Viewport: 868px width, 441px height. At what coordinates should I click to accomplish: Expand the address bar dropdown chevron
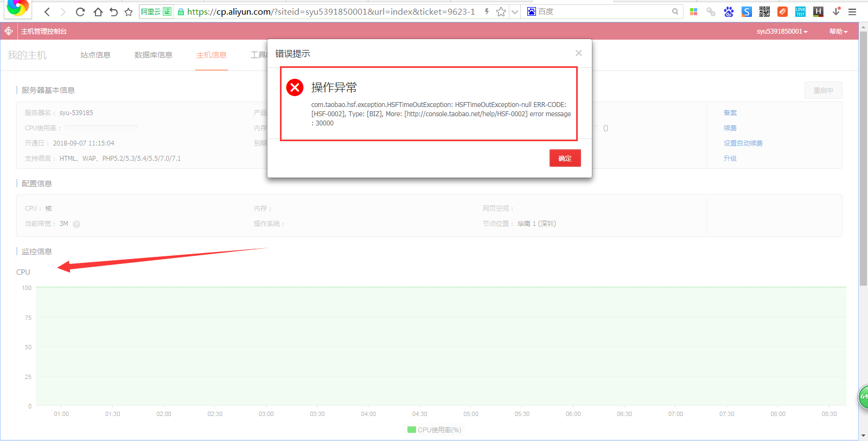[x=515, y=12]
